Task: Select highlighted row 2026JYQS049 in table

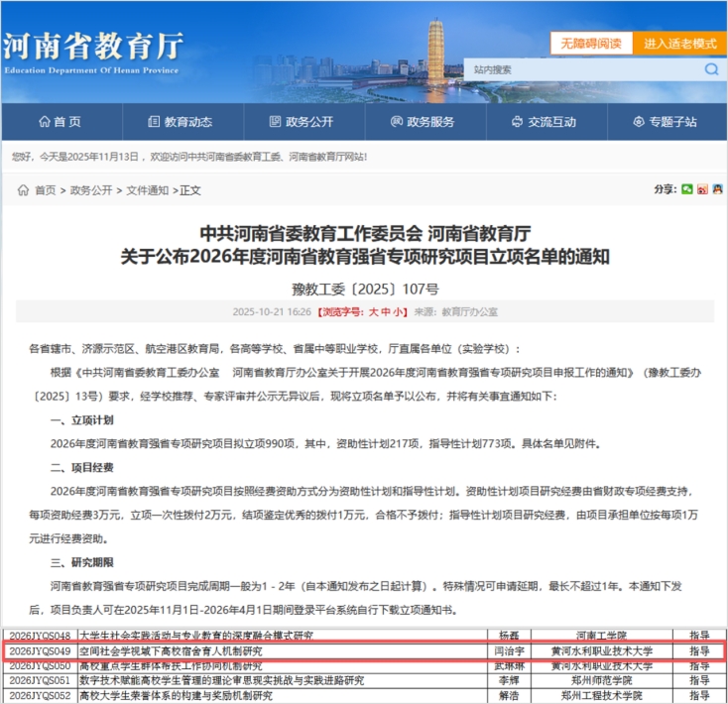Action: click(x=363, y=651)
